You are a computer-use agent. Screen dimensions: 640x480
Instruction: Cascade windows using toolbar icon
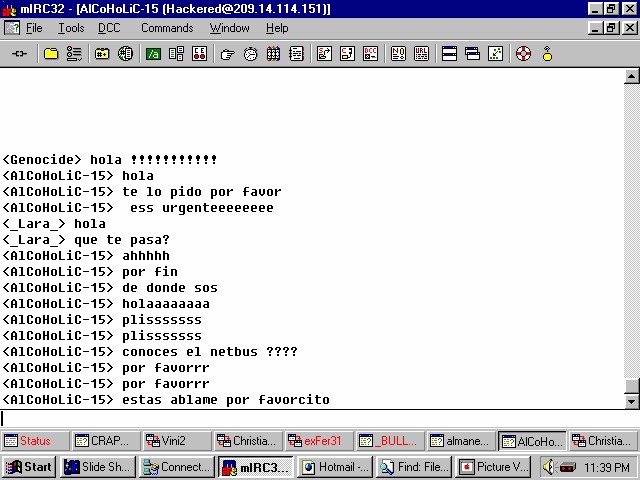472,54
